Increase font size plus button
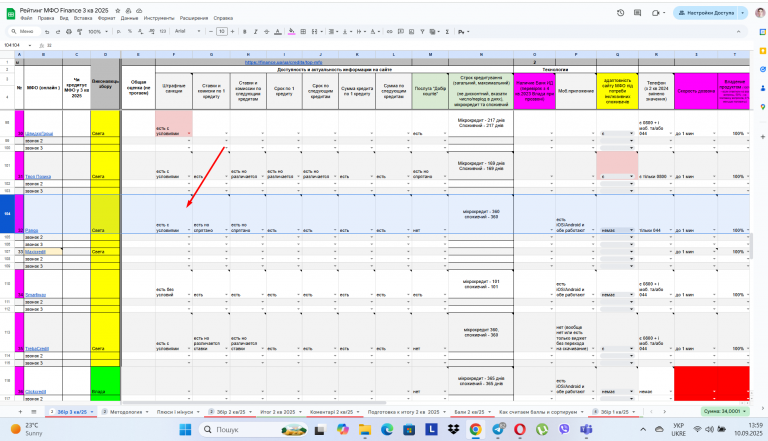Image resolution: width=768 pixels, height=441 pixels. click(x=233, y=31)
